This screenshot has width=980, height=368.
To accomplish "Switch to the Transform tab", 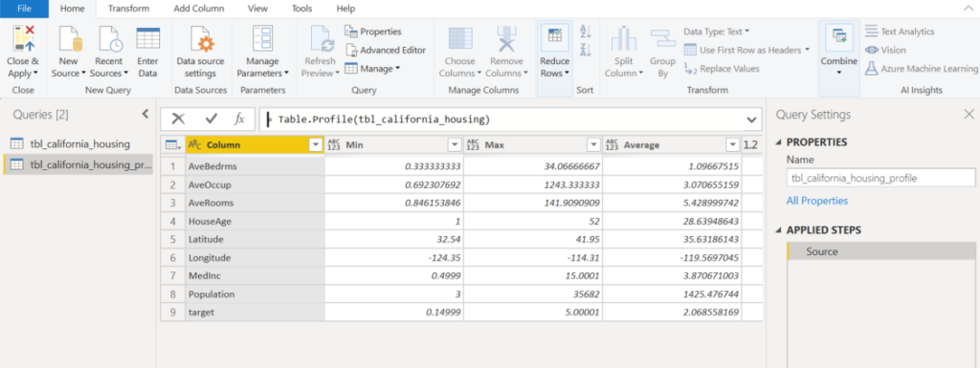I will point(129,9).
